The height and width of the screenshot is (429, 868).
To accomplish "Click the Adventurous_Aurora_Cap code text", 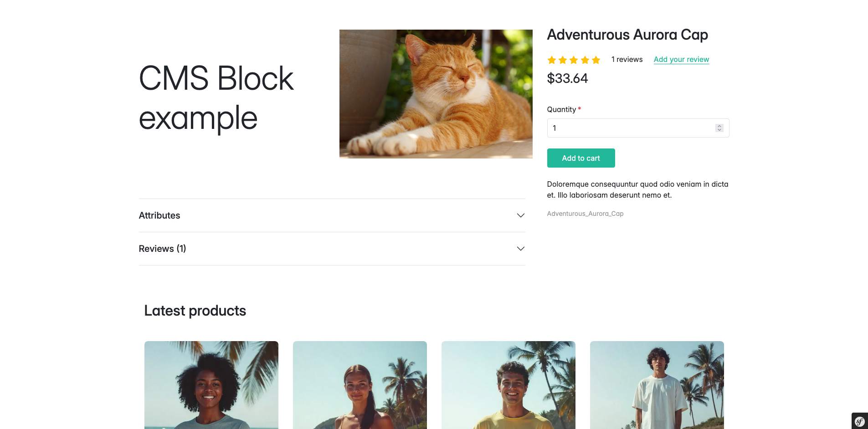I will coord(585,214).
